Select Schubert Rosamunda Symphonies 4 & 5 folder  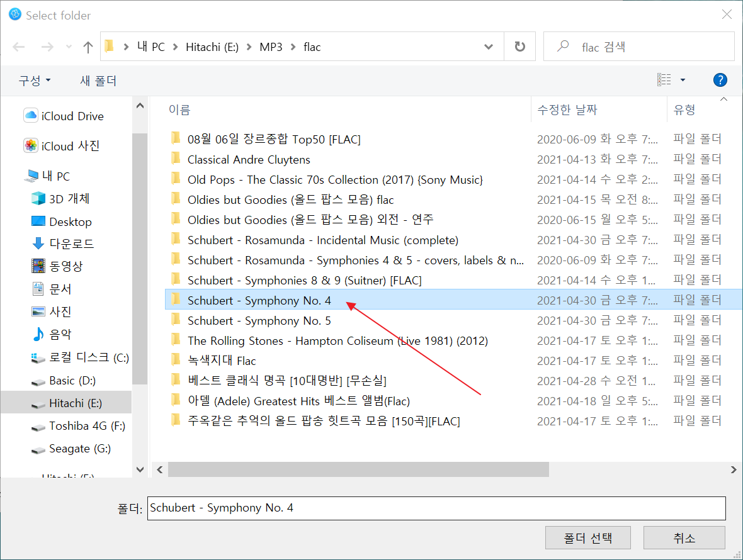coord(453,260)
